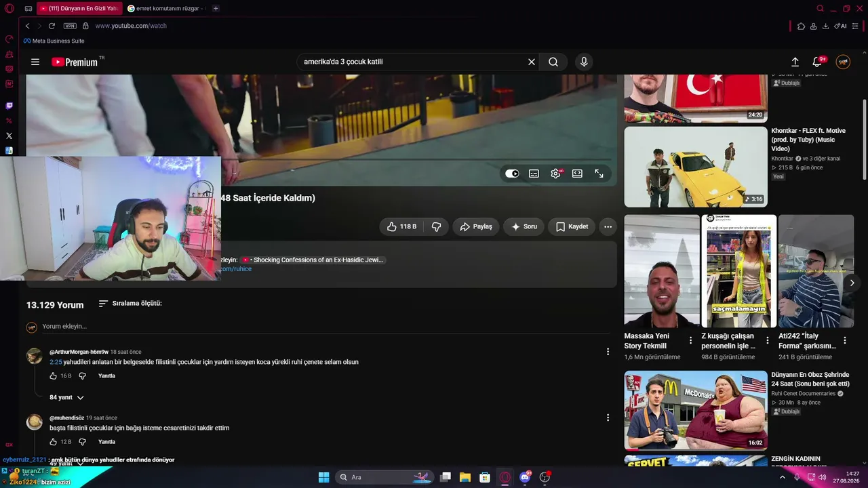Open the YouTube guide hamburger menu

tap(35, 62)
